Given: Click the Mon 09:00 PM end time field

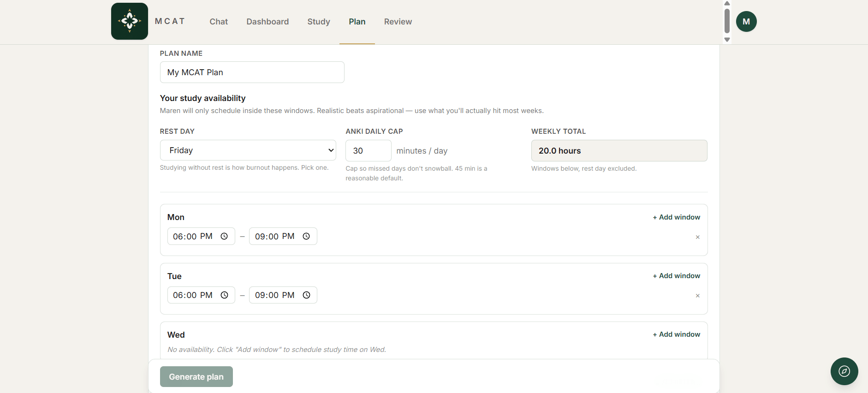Looking at the screenshot, I should point(283,236).
